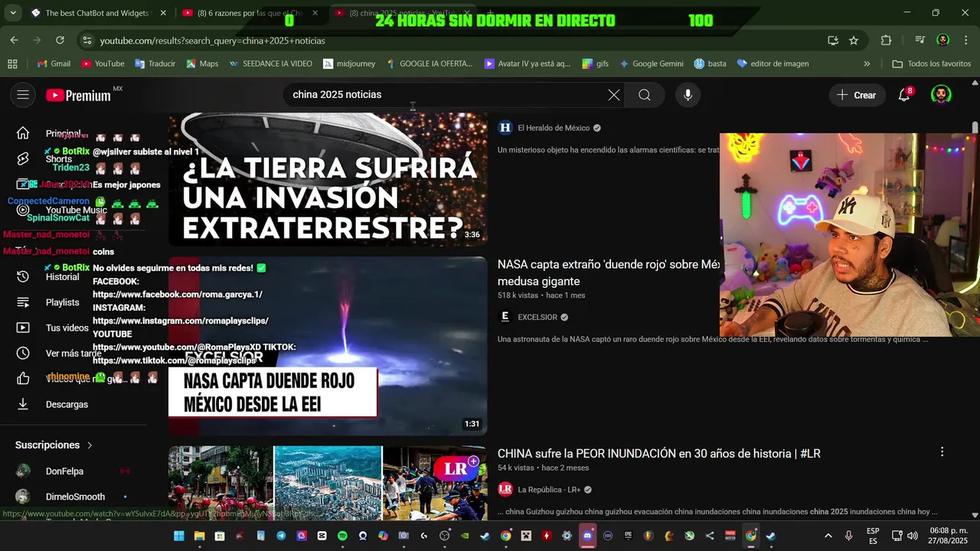Run search with the magnifier button
Image resolution: width=980 pixels, height=551 pixels.
click(x=645, y=95)
